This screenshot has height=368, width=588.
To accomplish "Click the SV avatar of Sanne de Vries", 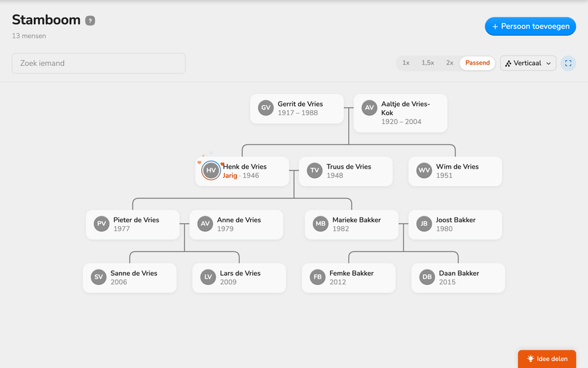I will click(98, 277).
